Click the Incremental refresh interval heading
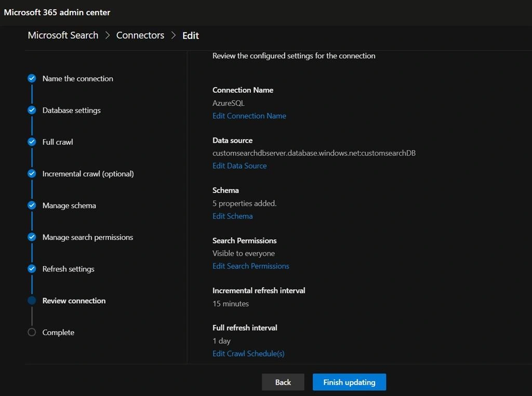Viewport: 532px width, 396px height. click(259, 291)
